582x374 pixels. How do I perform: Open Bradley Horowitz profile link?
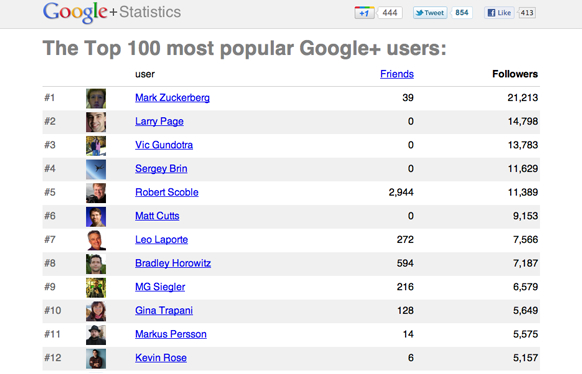(173, 263)
